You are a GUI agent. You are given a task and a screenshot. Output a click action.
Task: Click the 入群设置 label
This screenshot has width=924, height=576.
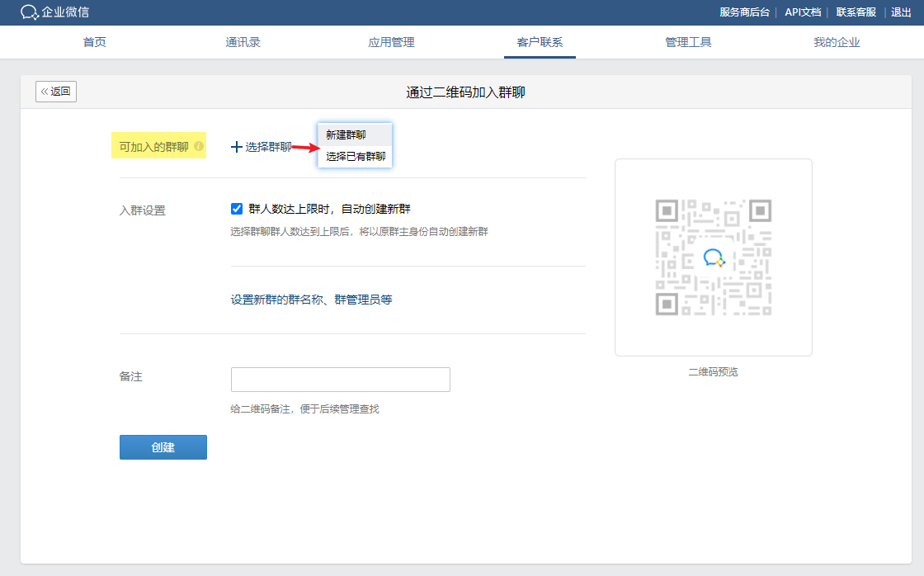tap(143, 210)
